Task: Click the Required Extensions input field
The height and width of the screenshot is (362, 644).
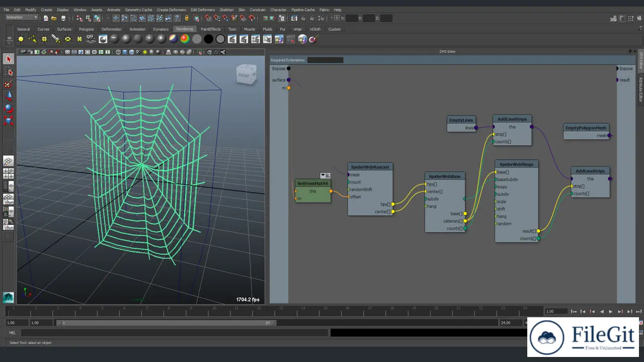Action: tap(325, 60)
